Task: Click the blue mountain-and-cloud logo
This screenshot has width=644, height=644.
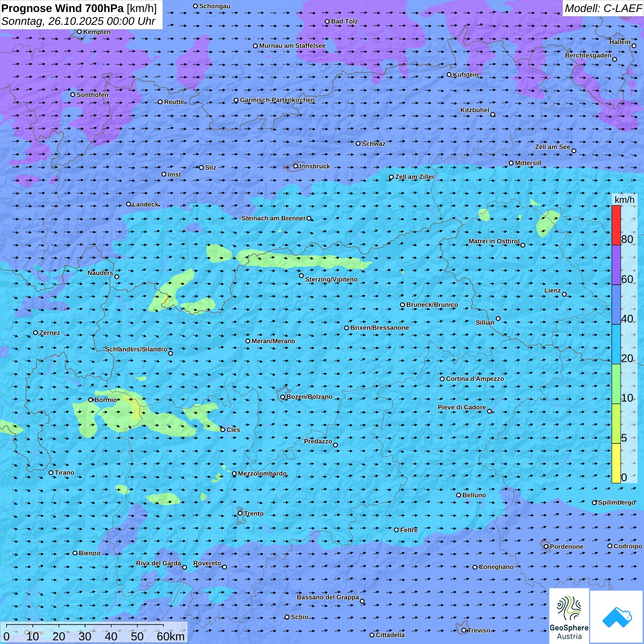Action: coord(617,617)
